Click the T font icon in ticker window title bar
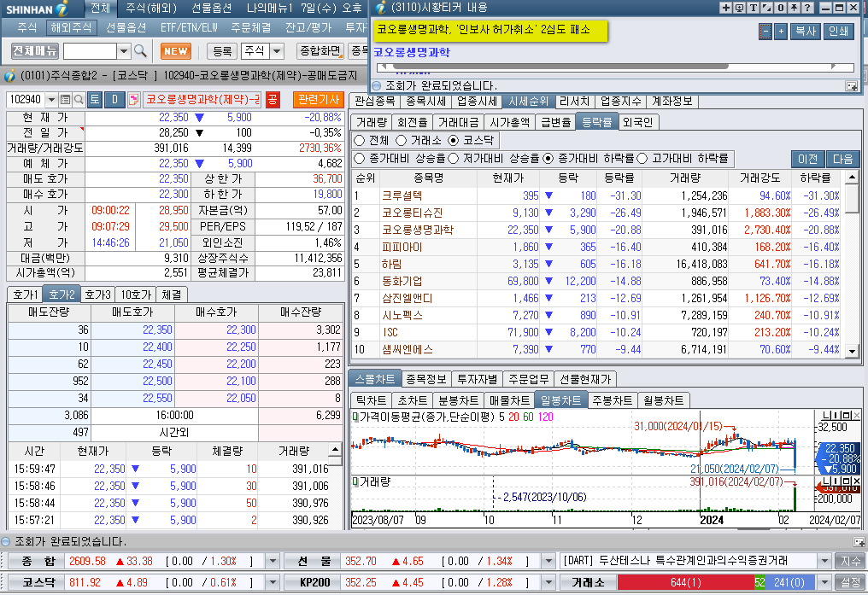 point(753,8)
